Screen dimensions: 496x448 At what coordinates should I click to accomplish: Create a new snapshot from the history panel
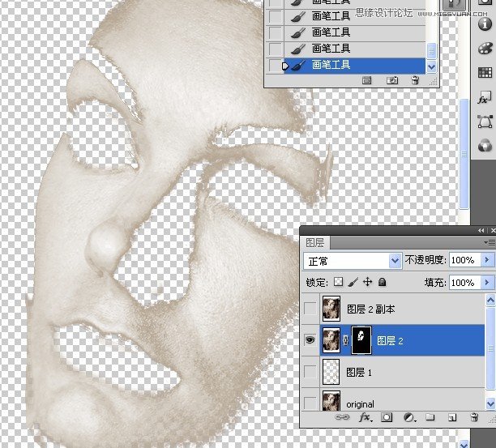(x=392, y=80)
